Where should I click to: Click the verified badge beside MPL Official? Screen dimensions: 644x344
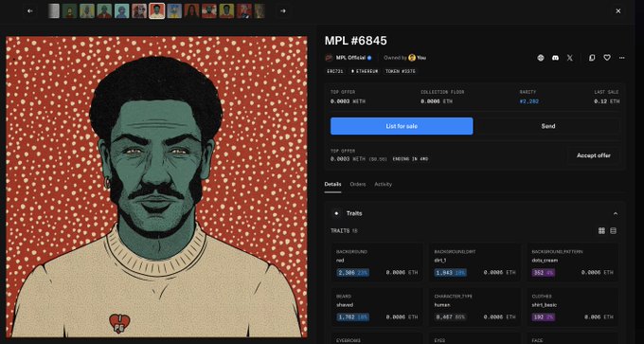pyautogui.click(x=369, y=58)
